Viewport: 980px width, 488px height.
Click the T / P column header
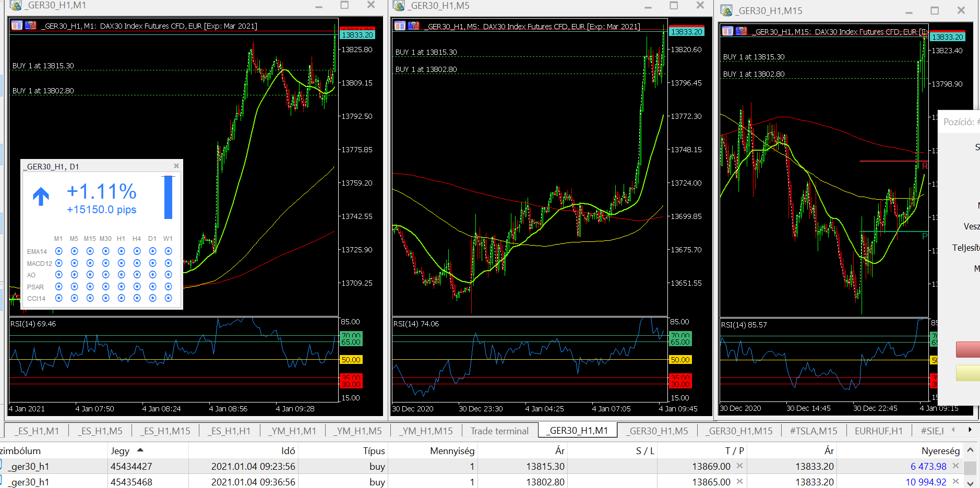[x=734, y=450]
